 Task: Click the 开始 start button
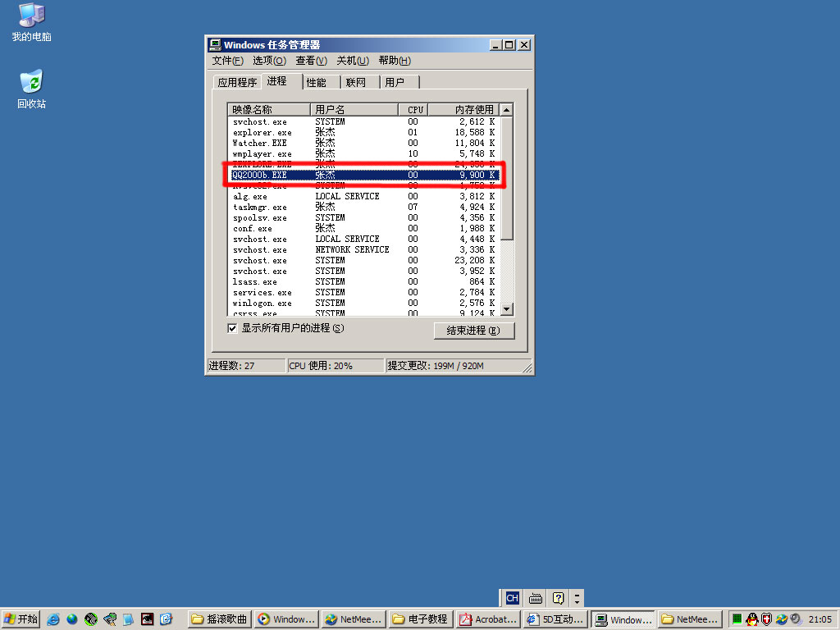(x=21, y=619)
